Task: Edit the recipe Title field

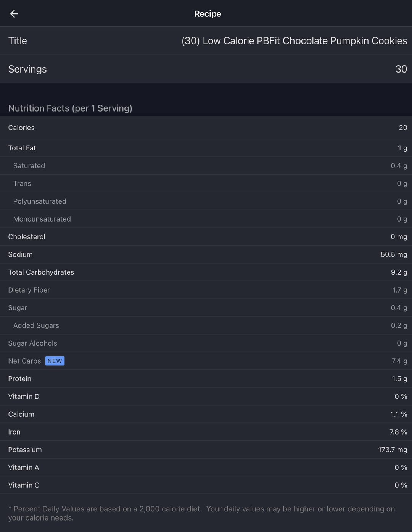Action: click(206, 40)
